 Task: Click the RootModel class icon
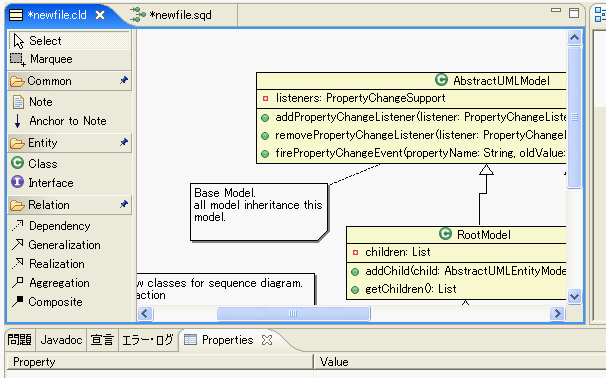(446, 234)
